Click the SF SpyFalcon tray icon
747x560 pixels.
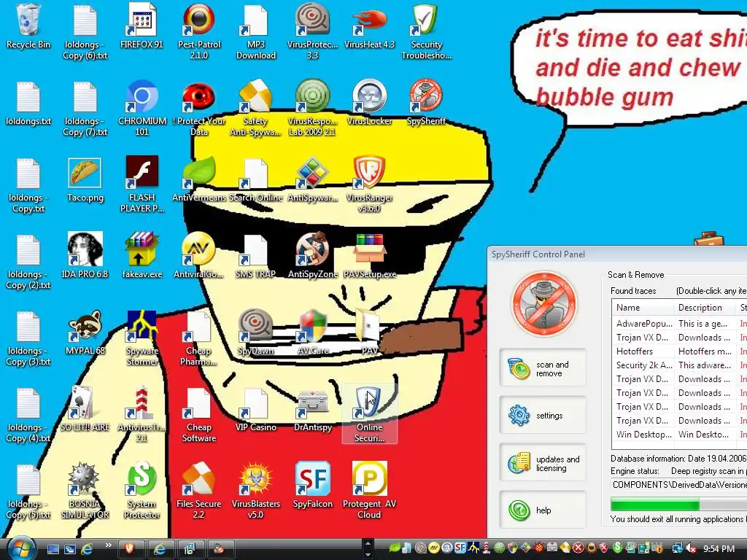click(460, 548)
